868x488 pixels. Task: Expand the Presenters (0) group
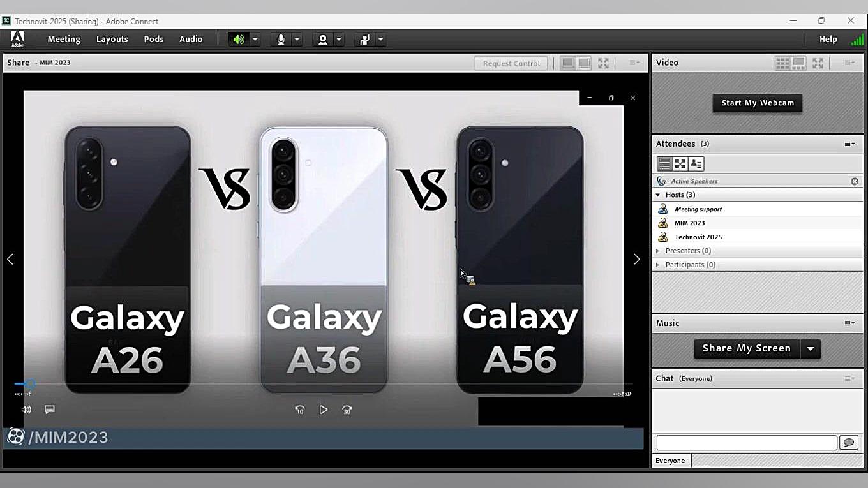coord(658,251)
